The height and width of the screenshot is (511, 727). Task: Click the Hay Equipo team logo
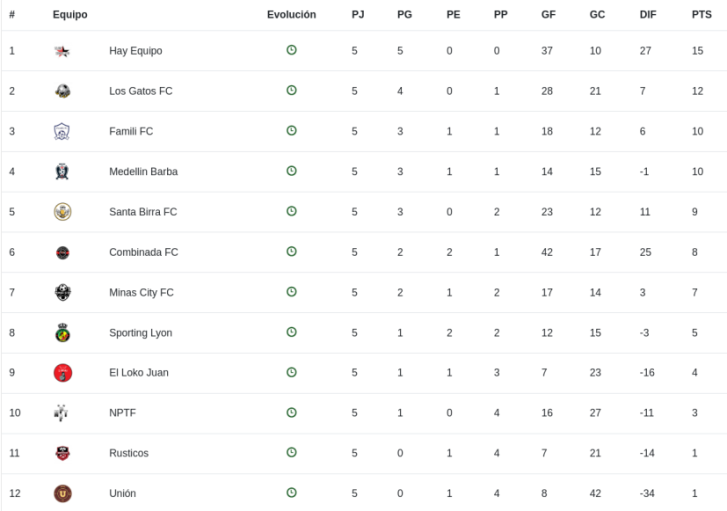click(62, 51)
